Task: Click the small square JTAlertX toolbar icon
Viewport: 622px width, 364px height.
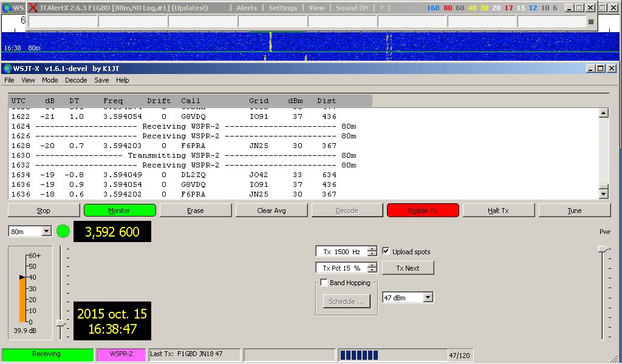Action: click(x=590, y=22)
